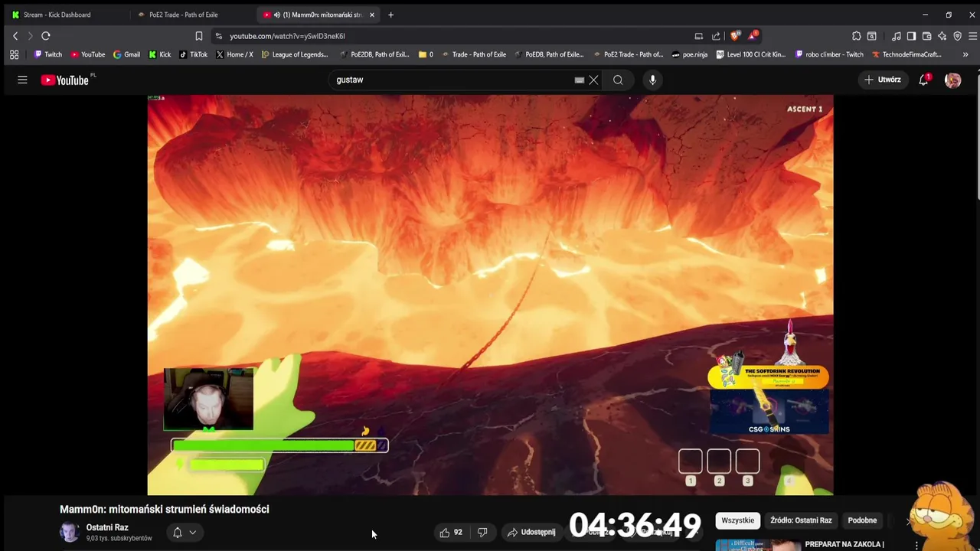Viewport: 980px width, 551px height.
Task: Bookmark this page icon in toolbar
Action: (198, 36)
